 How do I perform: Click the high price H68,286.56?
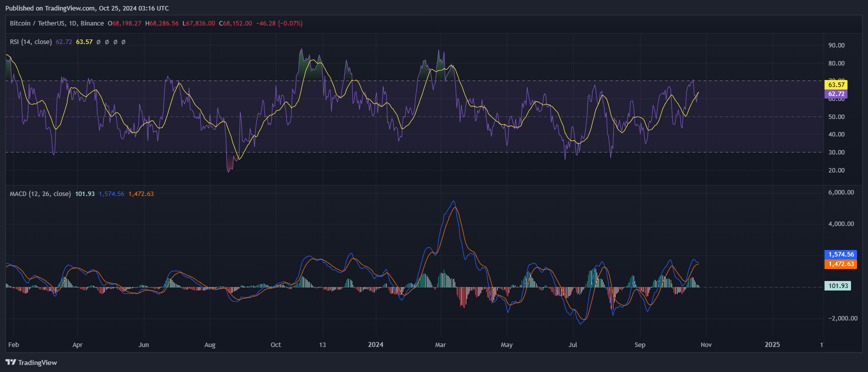point(162,23)
